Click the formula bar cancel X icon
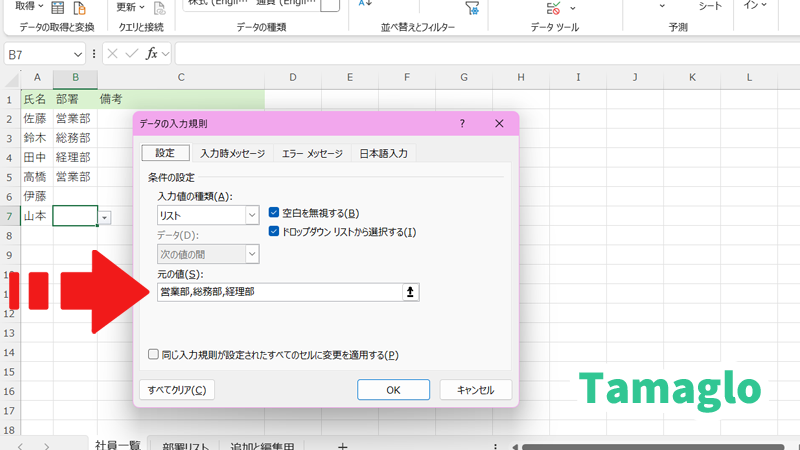Screen dimensions: 800x450 (x=113, y=54)
